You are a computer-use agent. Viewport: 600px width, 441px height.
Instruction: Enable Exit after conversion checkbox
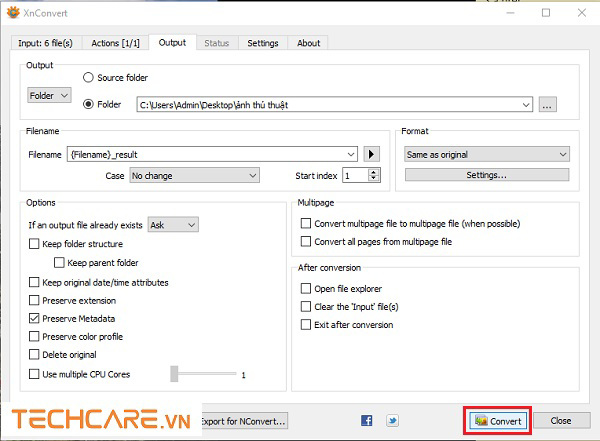click(306, 325)
